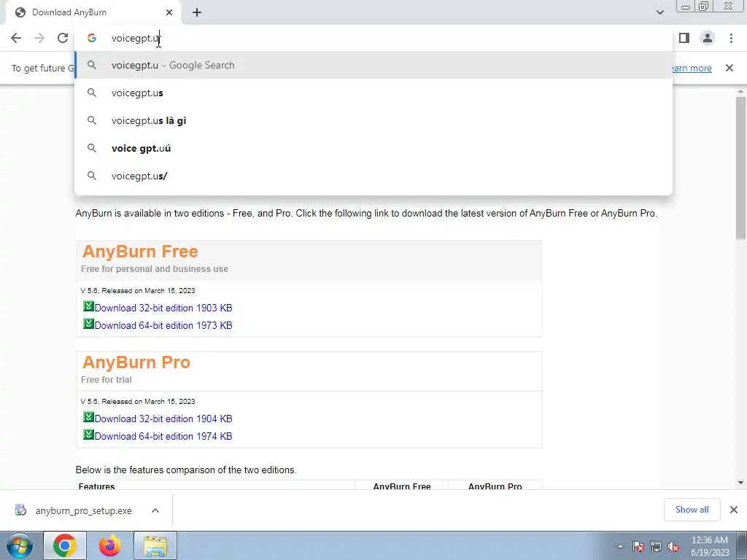Close the downloads bar
The height and width of the screenshot is (560, 747).
pyautogui.click(x=734, y=510)
